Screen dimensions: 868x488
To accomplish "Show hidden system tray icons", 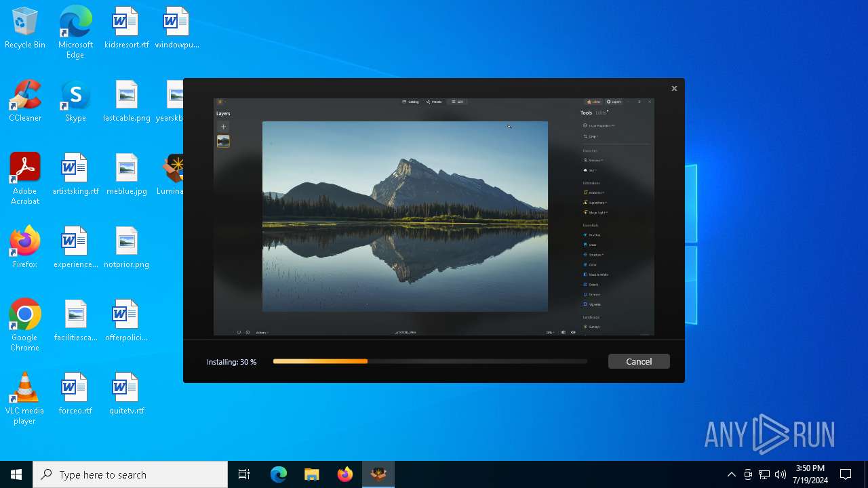I will [731, 474].
